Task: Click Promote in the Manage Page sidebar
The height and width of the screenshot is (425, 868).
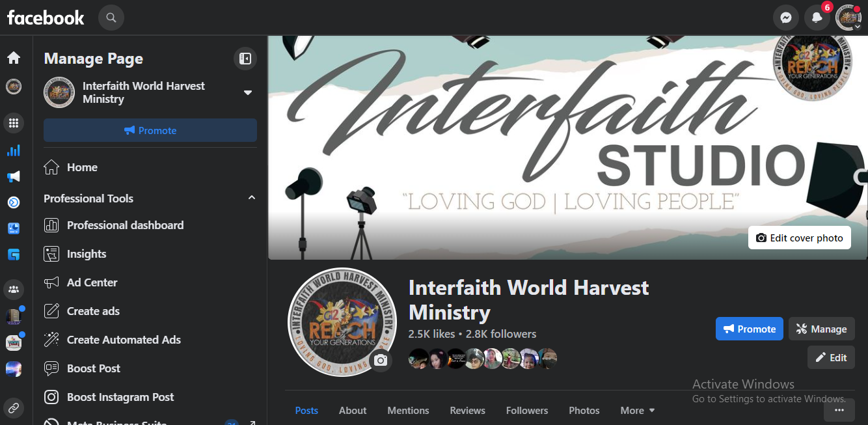Action: click(150, 130)
